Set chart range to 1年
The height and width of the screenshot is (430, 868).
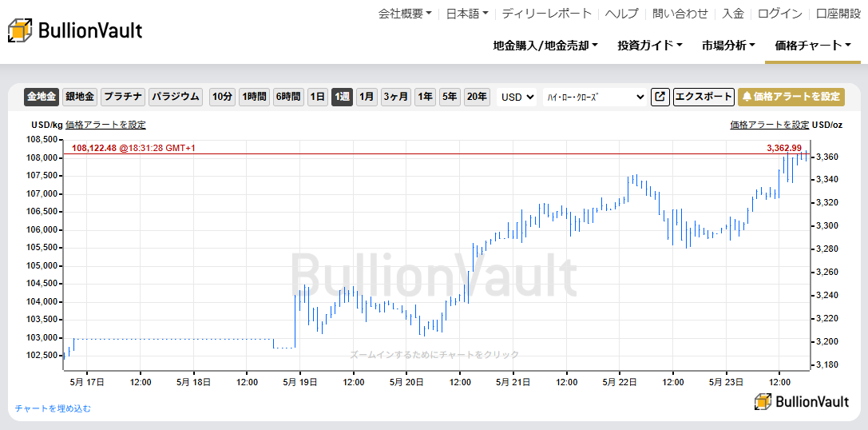click(x=425, y=97)
